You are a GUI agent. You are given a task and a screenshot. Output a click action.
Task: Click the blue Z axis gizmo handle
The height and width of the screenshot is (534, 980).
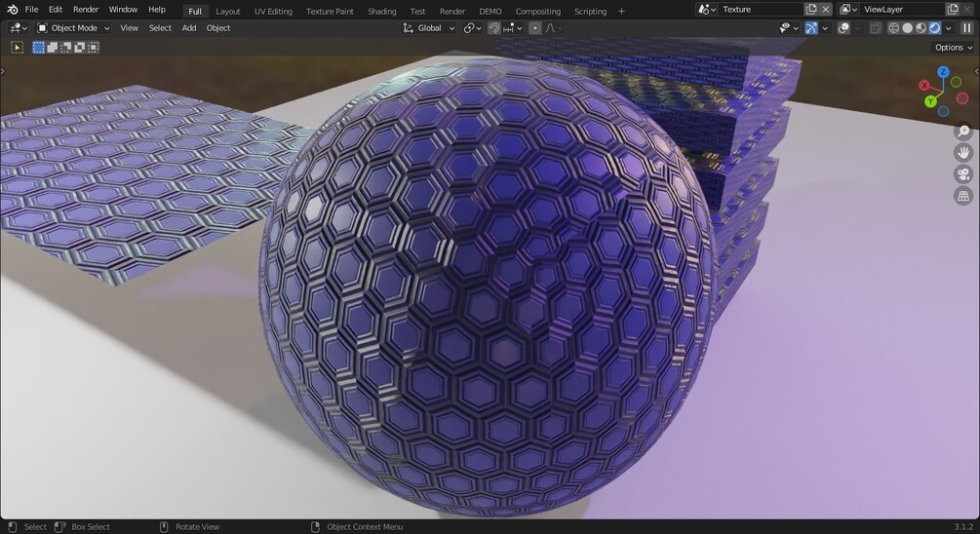[x=943, y=72]
